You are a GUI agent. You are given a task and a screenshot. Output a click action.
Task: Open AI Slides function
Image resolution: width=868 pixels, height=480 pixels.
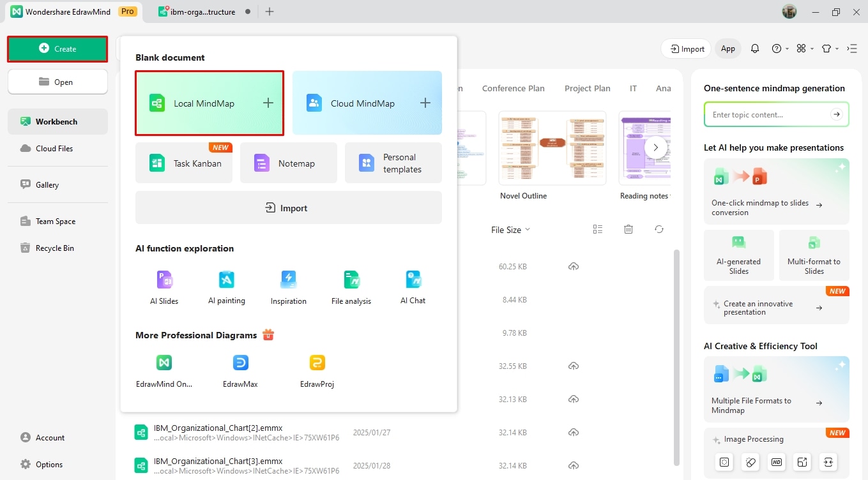(x=164, y=288)
